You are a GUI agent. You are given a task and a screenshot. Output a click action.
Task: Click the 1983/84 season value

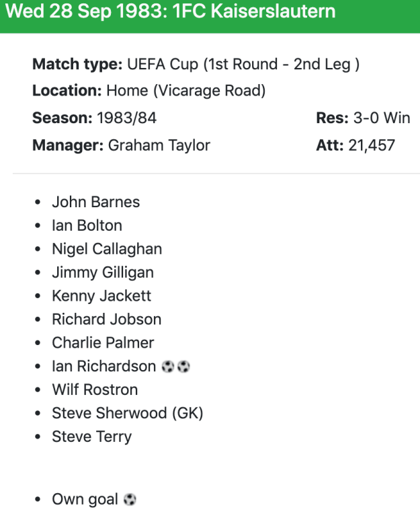pyautogui.click(x=127, y=118)
